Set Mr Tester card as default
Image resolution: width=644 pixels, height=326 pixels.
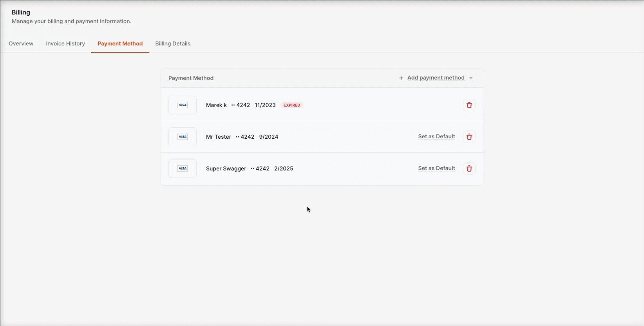(436, 136)
